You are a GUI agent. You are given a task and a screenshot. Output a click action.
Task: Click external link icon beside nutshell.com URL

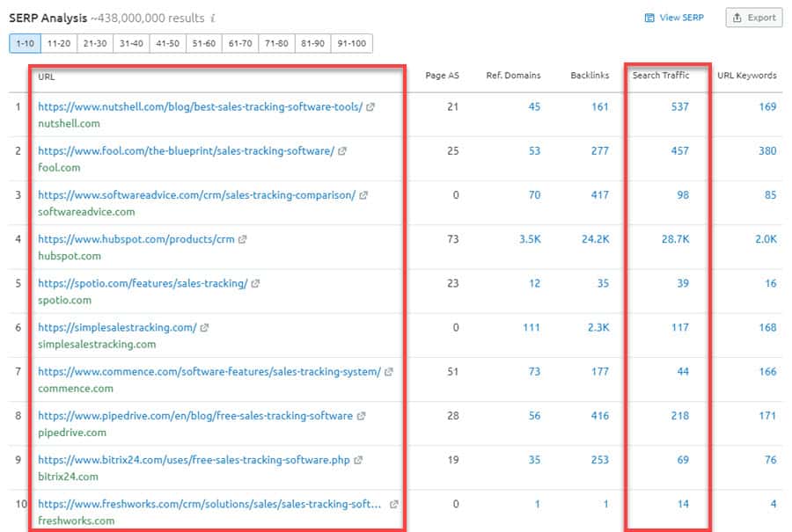[370, 107]
